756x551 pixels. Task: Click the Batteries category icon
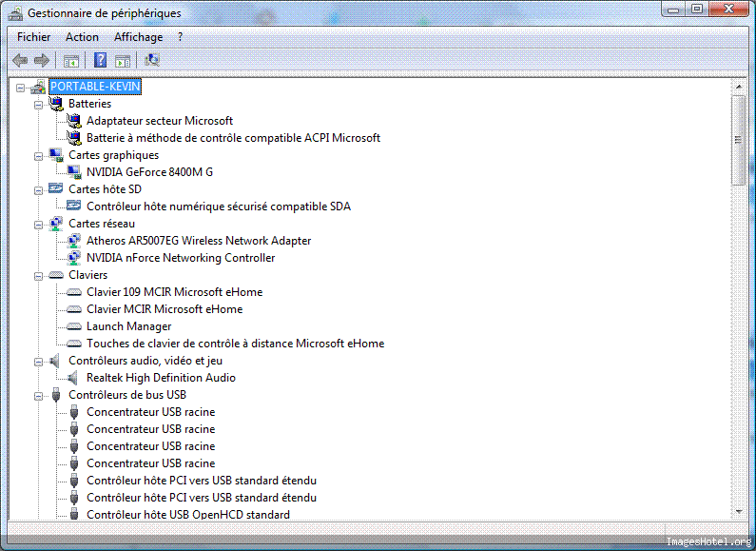(56, 104)
